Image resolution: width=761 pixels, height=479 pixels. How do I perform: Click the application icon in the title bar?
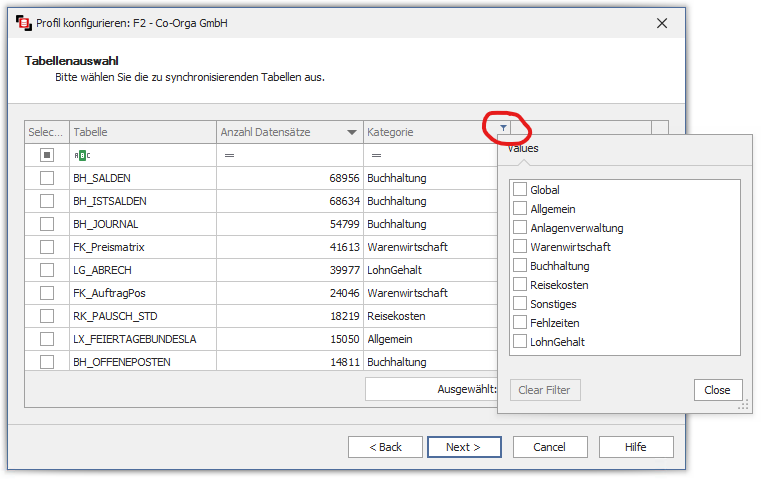23,22
